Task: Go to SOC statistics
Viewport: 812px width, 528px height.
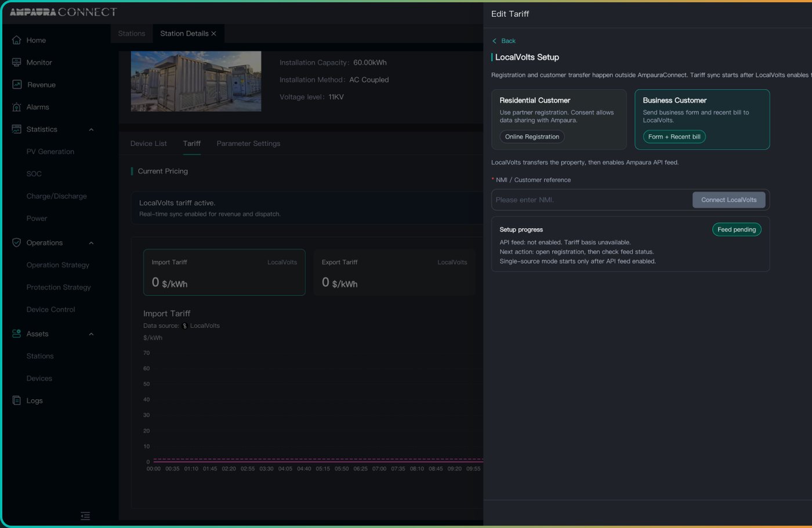Action: tap(34, 173)
